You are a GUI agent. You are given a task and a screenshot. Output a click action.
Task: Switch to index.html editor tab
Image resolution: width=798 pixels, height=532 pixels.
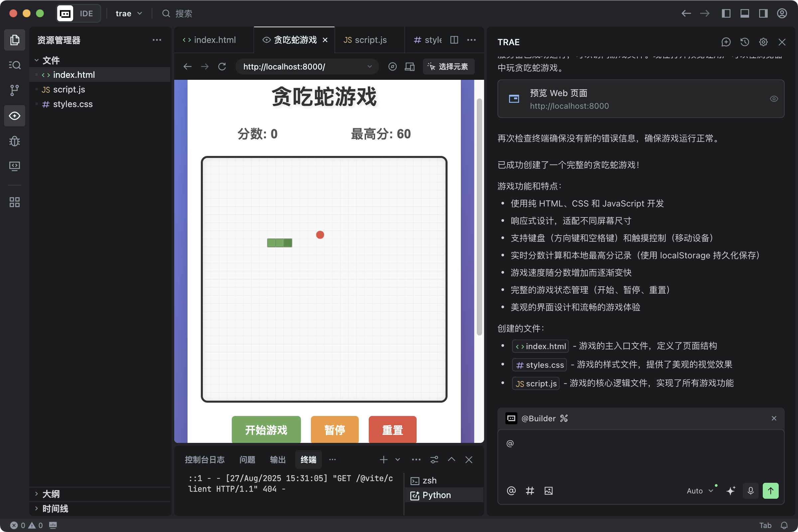[214, 40]
